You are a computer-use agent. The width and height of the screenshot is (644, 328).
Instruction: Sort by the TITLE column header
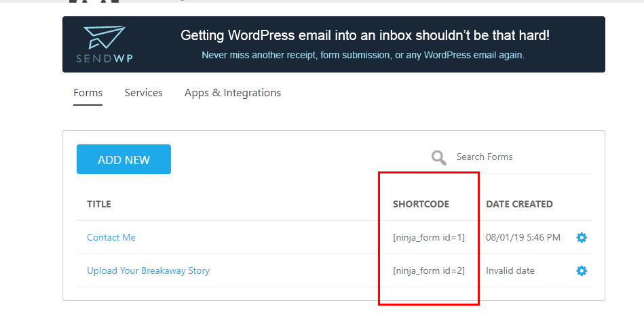[x=99, y=204]
